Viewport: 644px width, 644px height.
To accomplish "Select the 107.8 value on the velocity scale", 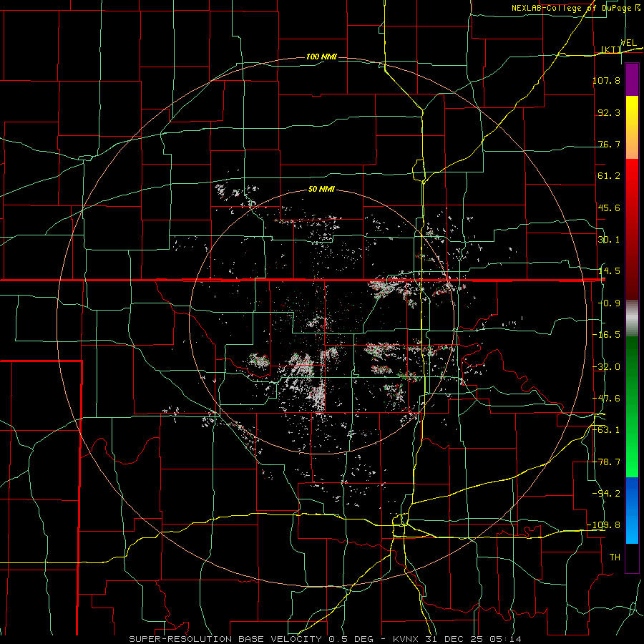I will coord(606,80).
